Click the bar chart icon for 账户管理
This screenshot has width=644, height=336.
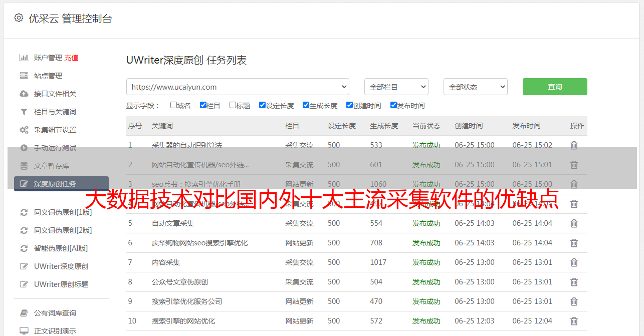[24, 58]
